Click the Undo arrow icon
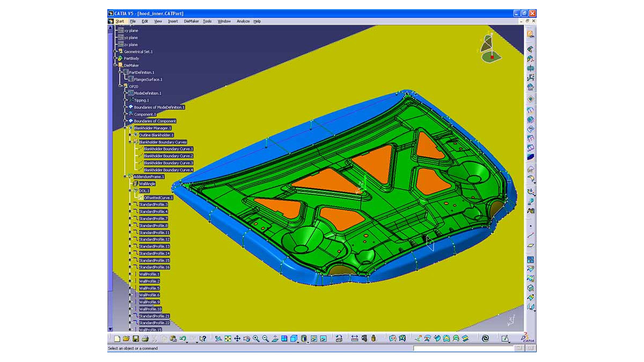Screen dimensions: 644x362 [x=182, y=339]
